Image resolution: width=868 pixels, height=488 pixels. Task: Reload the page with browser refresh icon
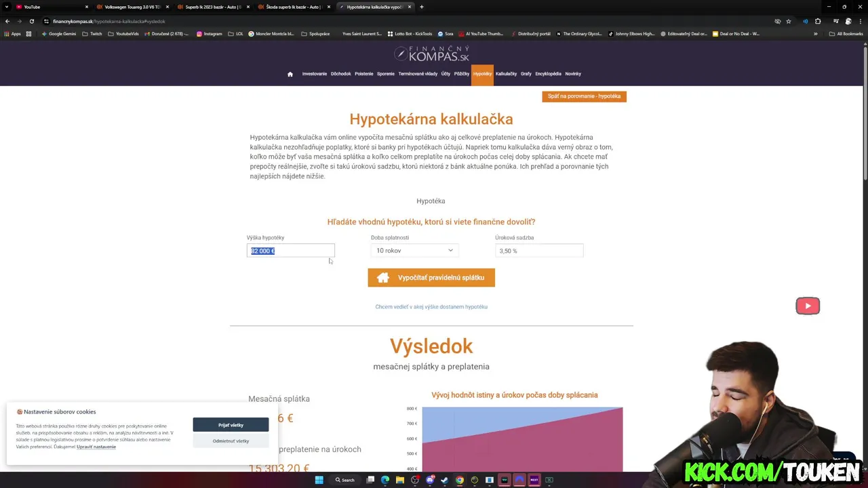tap(31, 21)
